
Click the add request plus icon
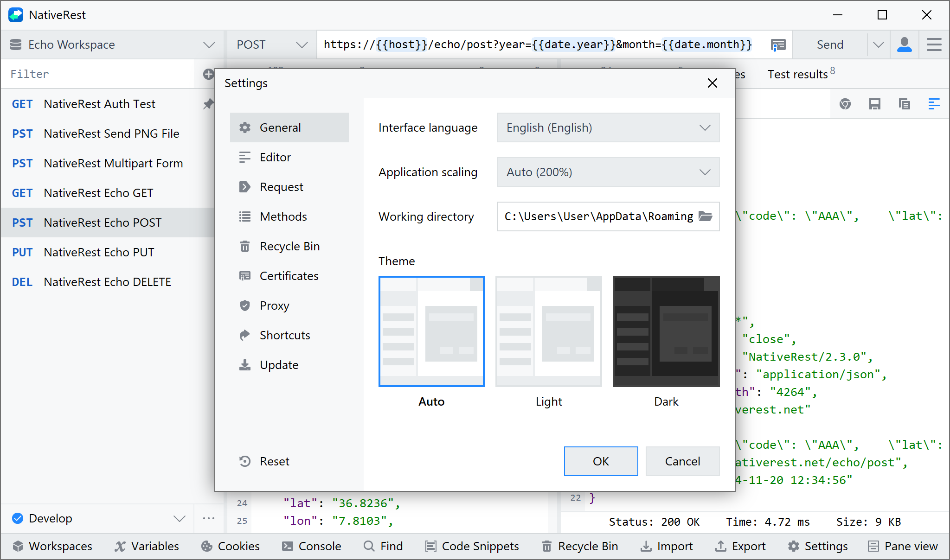[208, 74]
